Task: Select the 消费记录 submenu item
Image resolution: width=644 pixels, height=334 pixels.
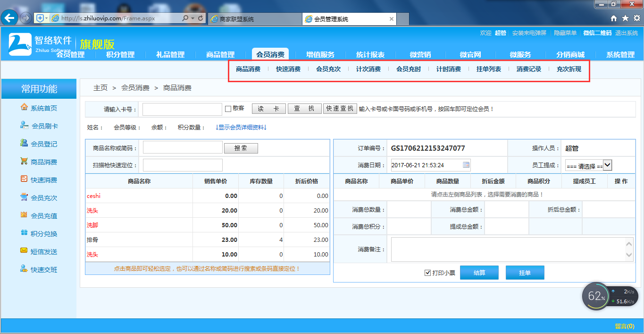Action: (529, 69)
